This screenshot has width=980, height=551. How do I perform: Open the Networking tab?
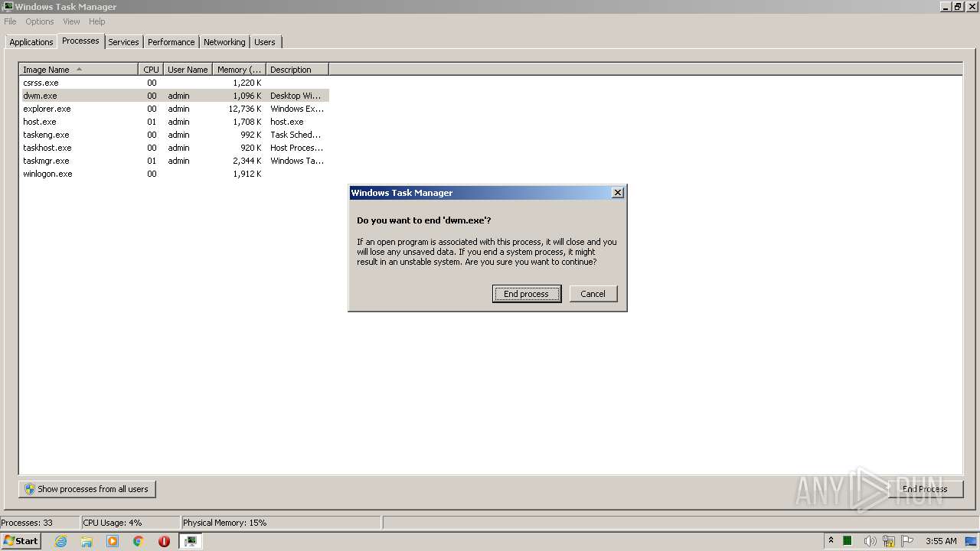click(x=224, y=42)
